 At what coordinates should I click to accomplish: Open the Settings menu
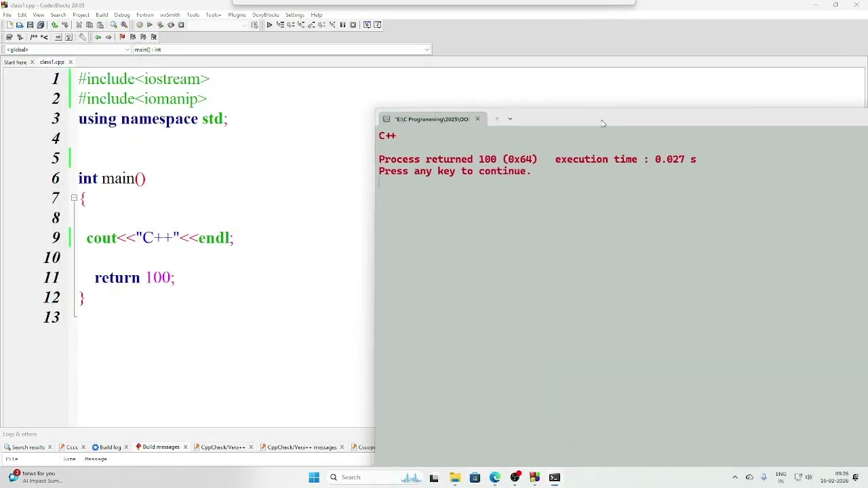pos(294,15)
